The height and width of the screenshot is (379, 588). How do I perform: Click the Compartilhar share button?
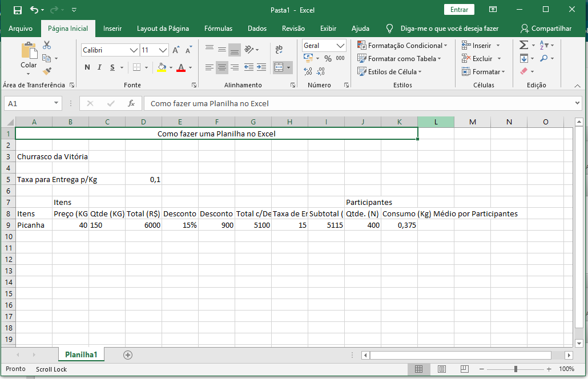pos(546,29)
